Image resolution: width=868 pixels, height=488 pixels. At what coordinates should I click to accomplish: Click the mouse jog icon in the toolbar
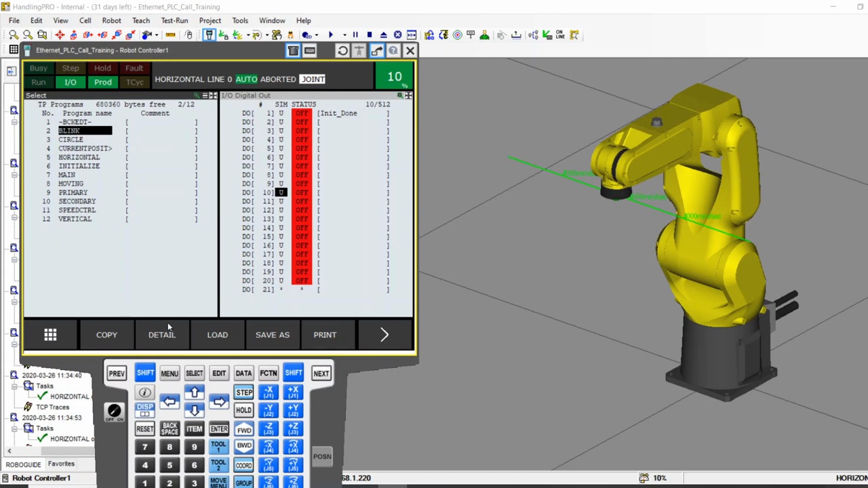tap(189, 35)
